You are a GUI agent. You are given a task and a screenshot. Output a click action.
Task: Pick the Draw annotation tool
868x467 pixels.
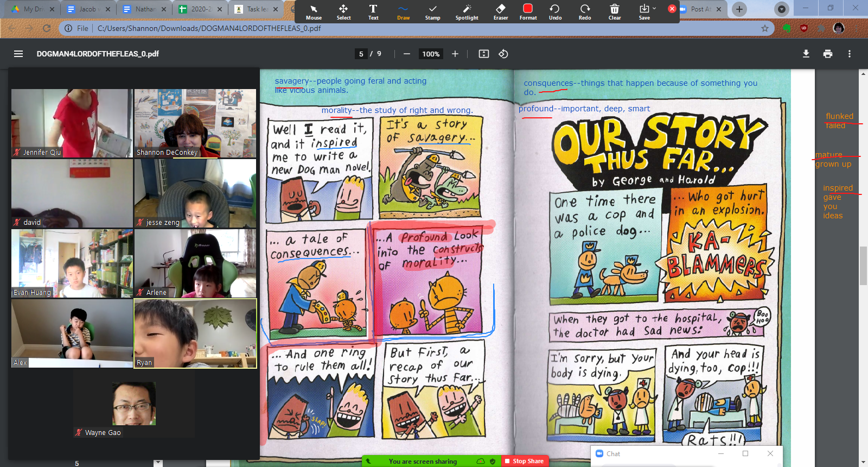tap(403, 12)
